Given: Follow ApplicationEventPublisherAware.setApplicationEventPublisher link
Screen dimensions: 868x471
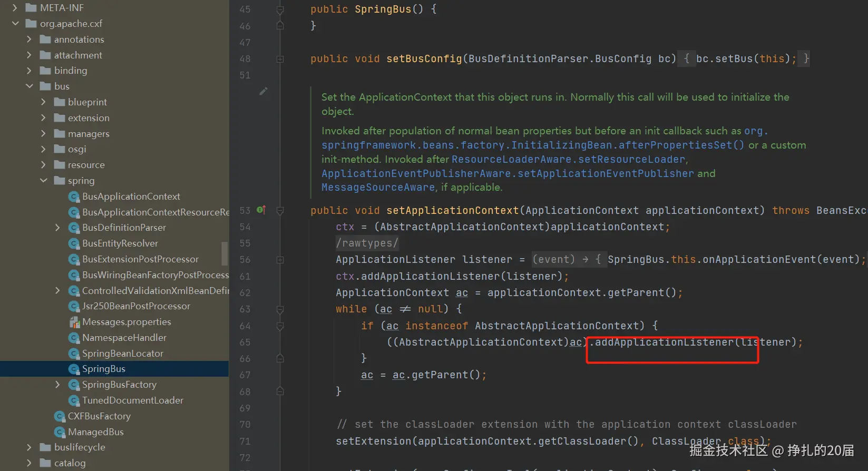Looking at the screenshot, I should click(x=508, y=173).
